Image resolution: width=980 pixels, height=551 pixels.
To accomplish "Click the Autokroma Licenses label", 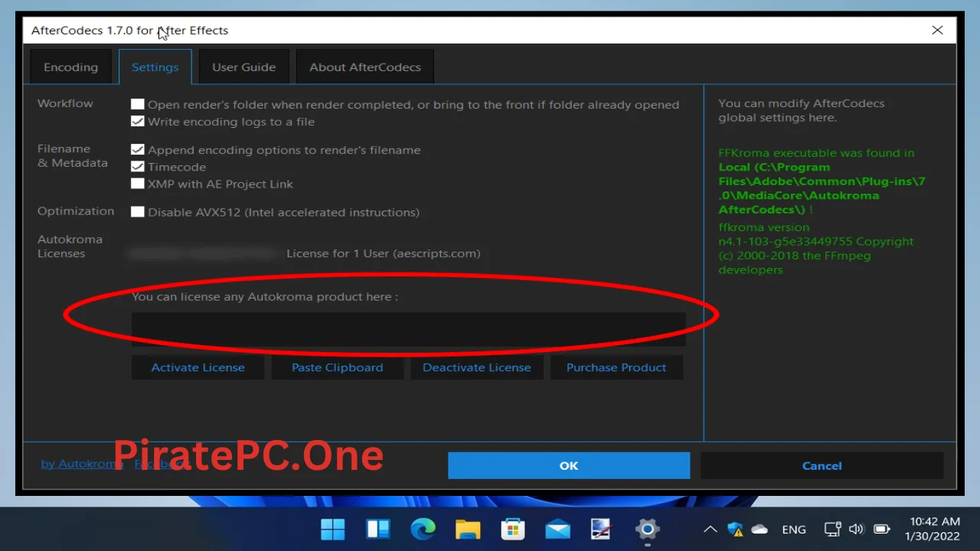I will tap(70, 246).
